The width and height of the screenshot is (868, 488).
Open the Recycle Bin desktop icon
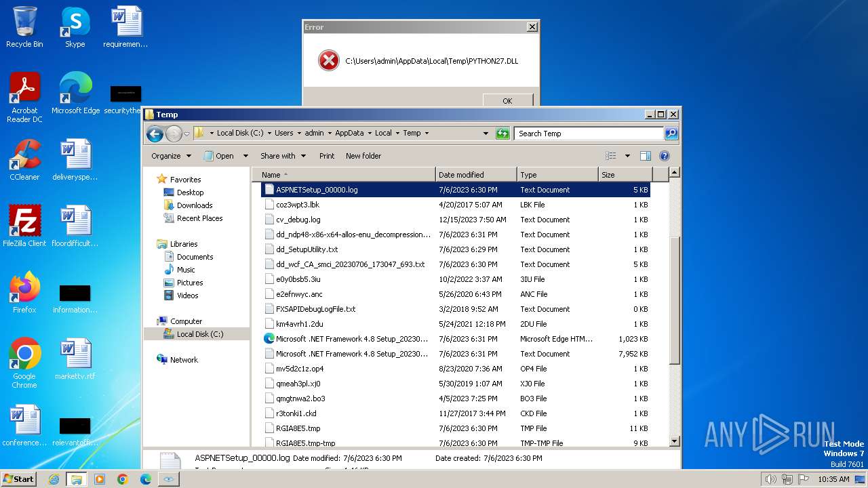[x=24, y=27]
